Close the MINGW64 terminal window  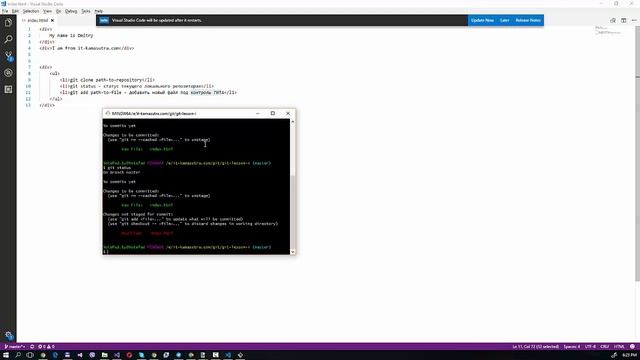click(x=288, y=113)
